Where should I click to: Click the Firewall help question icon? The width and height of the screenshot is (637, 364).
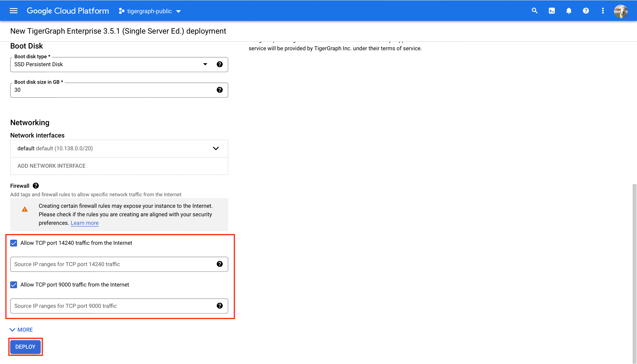36,186
